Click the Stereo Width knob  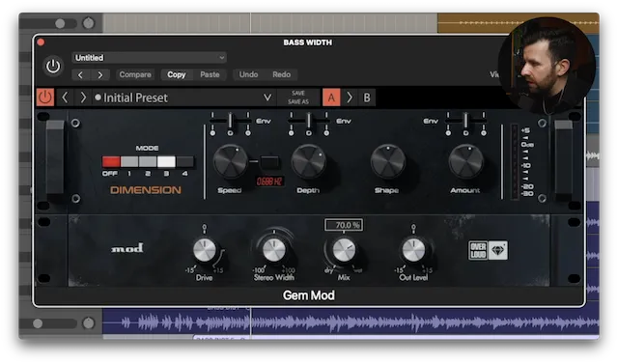coord(274,250)
